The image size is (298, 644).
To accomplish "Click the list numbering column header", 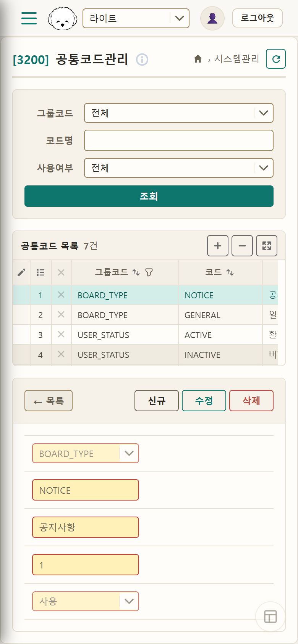I will tap(40, 272).
